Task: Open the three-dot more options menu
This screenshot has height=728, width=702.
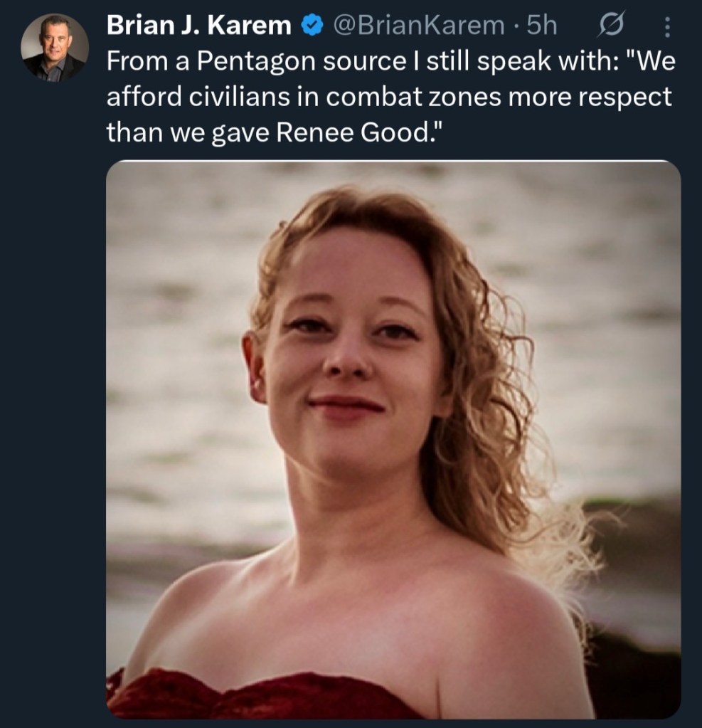Action: click(x=666, y=27)
